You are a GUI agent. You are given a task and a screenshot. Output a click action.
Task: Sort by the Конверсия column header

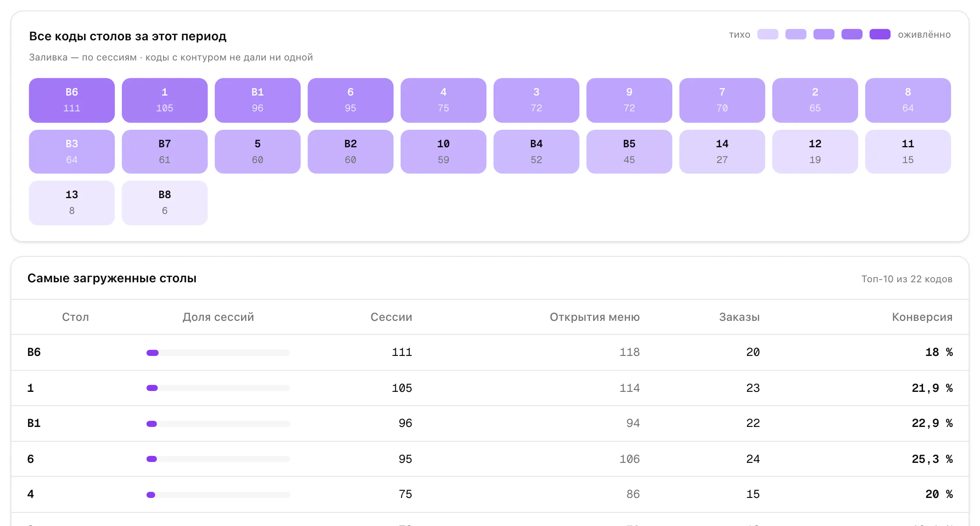pos(922,317)
